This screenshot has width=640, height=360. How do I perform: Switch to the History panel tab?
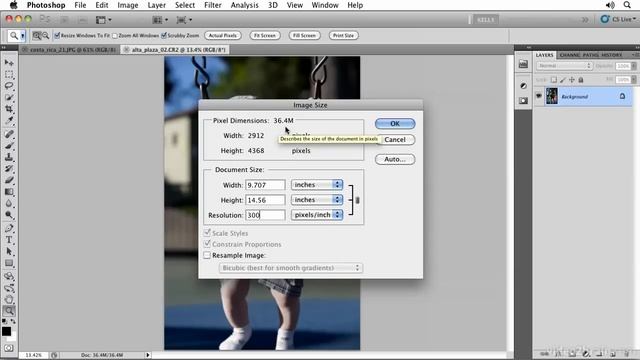[x=611, y=55]
